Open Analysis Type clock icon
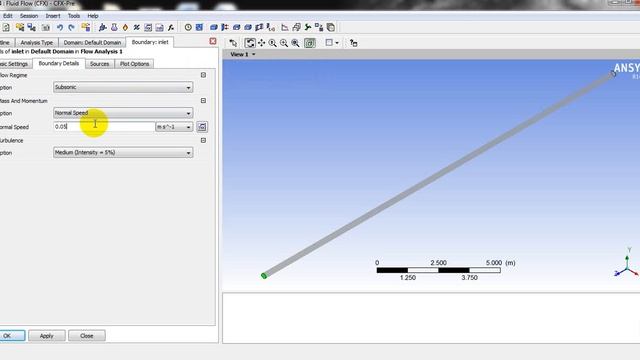The width and height of the screenshot is (640, 360). tap(188, 27)
